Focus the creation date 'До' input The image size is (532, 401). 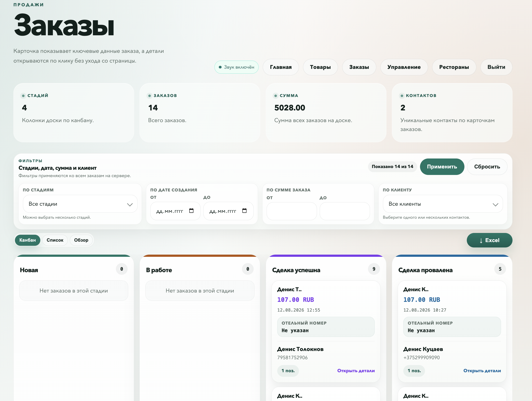(x=229, y=211)
